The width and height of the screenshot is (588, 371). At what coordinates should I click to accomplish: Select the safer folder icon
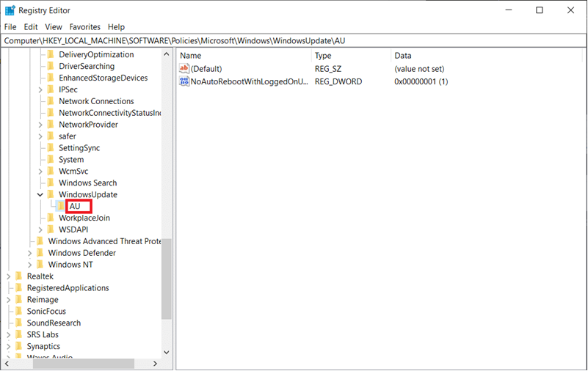pos(51,136)
